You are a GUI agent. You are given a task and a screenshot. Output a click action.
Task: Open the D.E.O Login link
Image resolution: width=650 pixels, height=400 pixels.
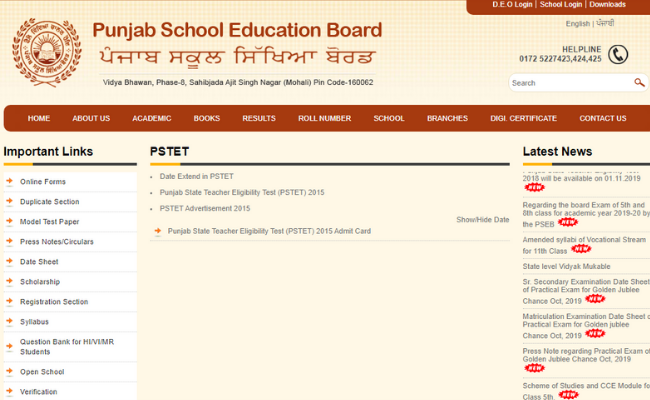click(x=512, y=5)
